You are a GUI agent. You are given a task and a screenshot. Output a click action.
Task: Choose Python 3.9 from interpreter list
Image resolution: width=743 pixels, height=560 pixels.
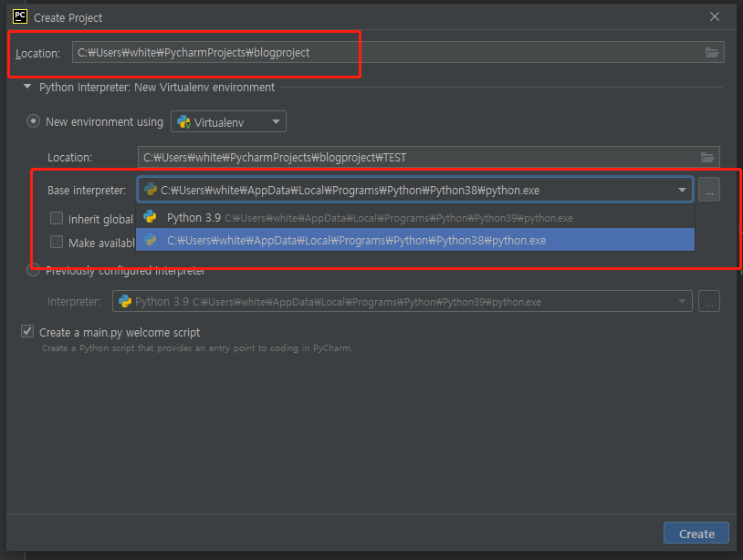click(x=415, y=218)
